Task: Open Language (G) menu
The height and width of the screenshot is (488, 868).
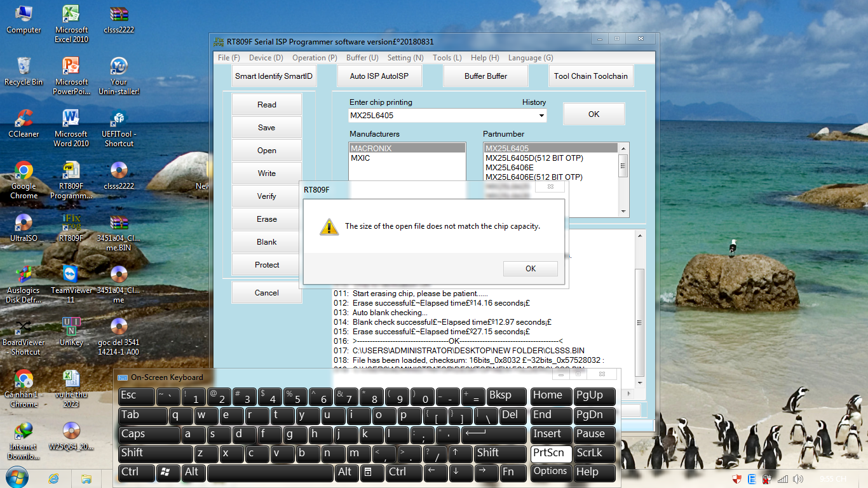Action: tap(531, 58)
